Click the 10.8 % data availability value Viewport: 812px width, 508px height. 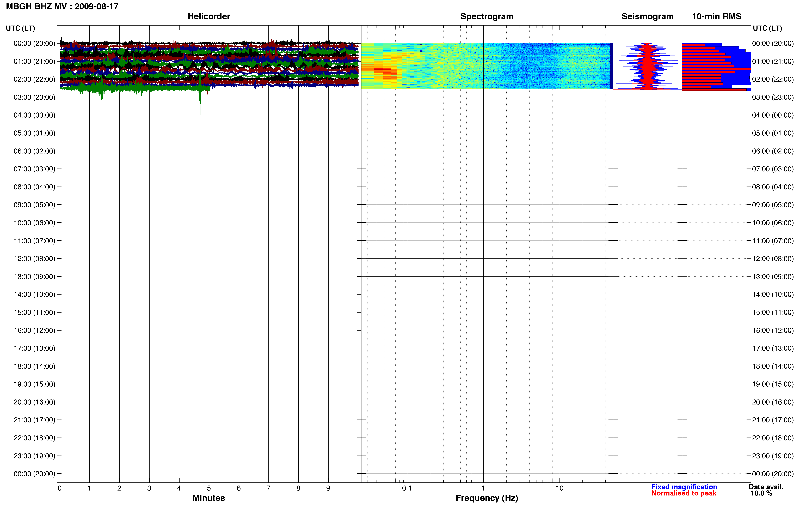tap(761, 493)
